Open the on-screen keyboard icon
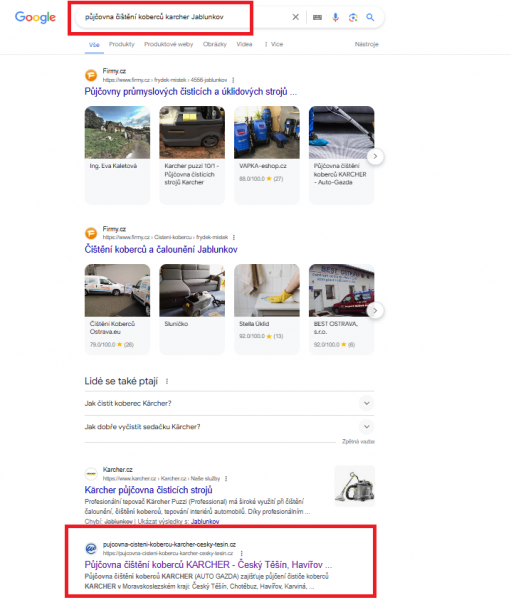511x600 pixels. pos(317,17)
